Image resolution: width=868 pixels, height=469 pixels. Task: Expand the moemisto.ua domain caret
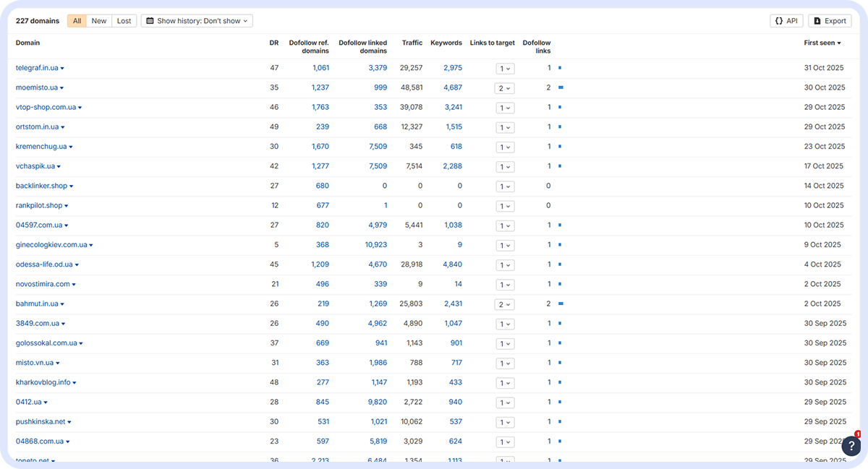pos(61,87)
